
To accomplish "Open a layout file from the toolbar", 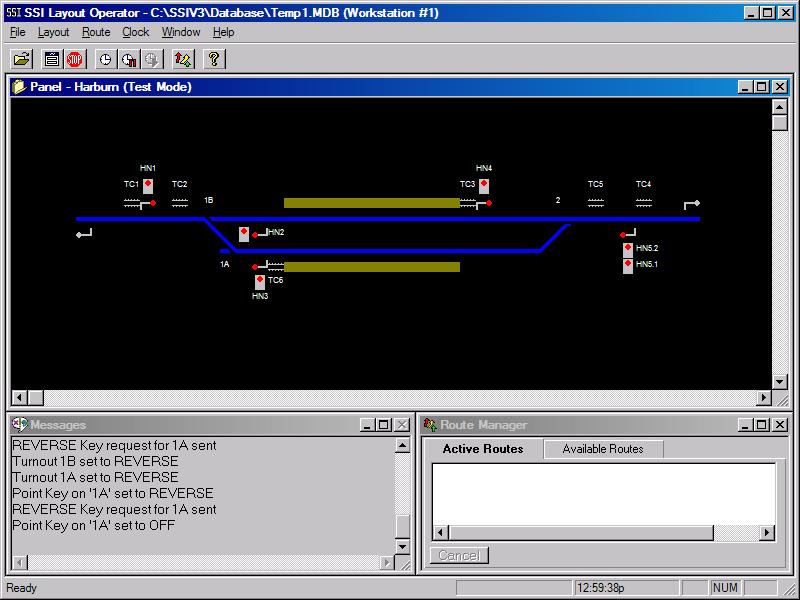I will tap(20, 59).
